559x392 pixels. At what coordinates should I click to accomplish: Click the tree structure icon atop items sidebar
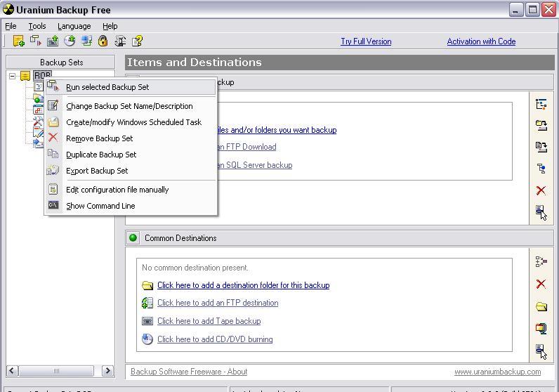click(x=541, y=104)
